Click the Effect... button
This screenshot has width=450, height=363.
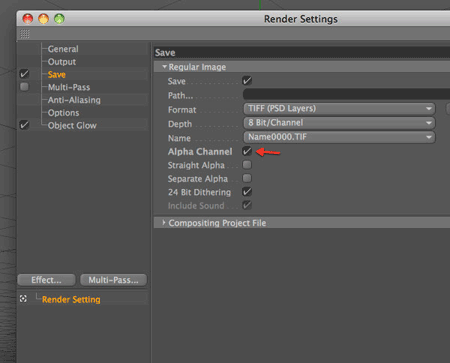pos(46,280)
